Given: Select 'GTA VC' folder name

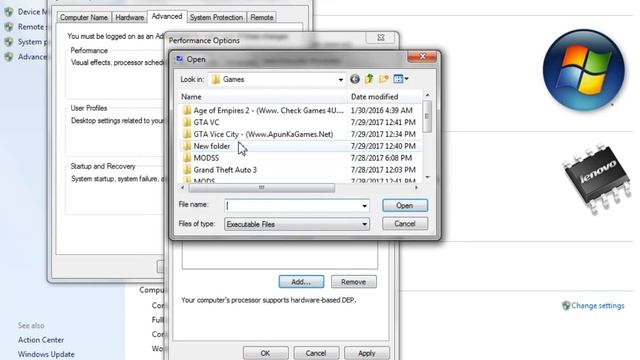Looking at the screenshot, I should click(206, 122).
